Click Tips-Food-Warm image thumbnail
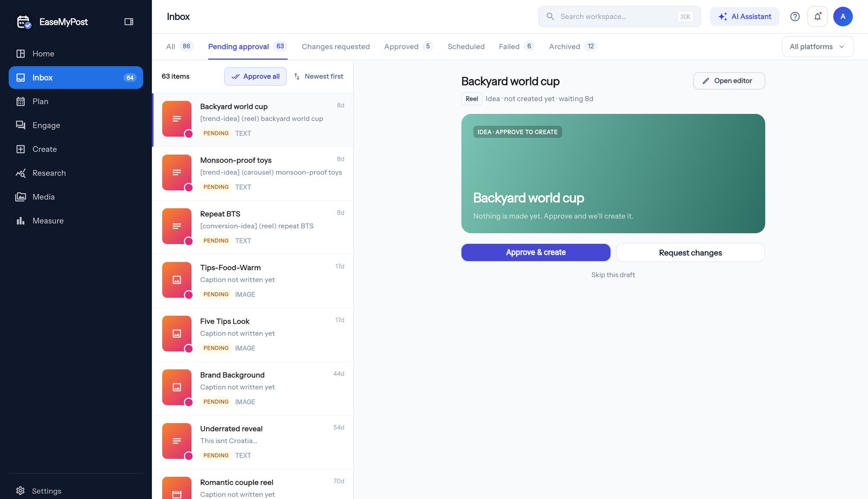The height and width of the screenshot is (499, 868). 177,280
